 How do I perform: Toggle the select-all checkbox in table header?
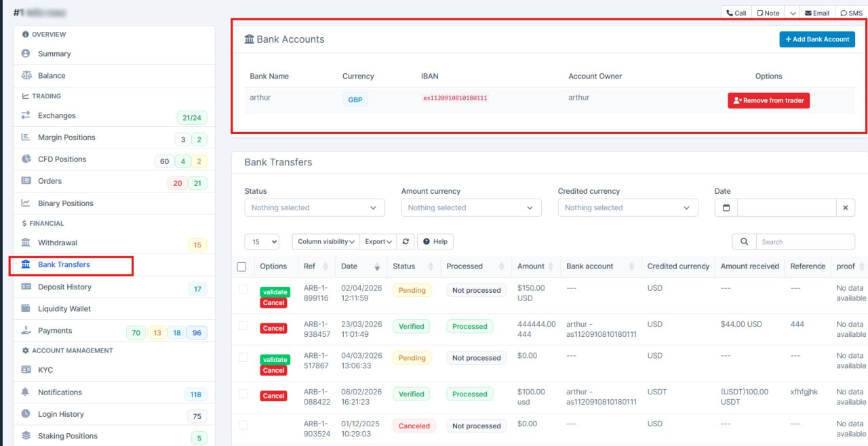[242, 267]
